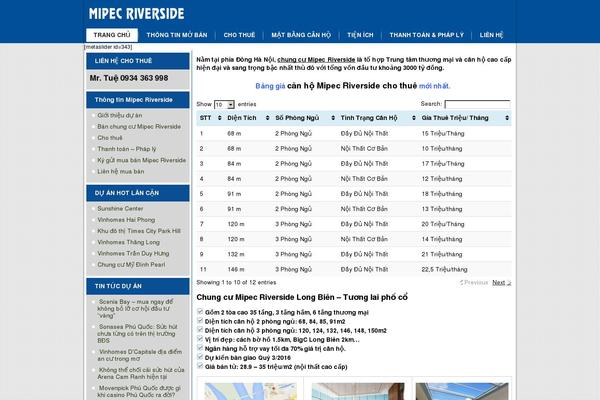
Task: Click the Mipec Riverside site logo
Action: (x=137, y=14)
